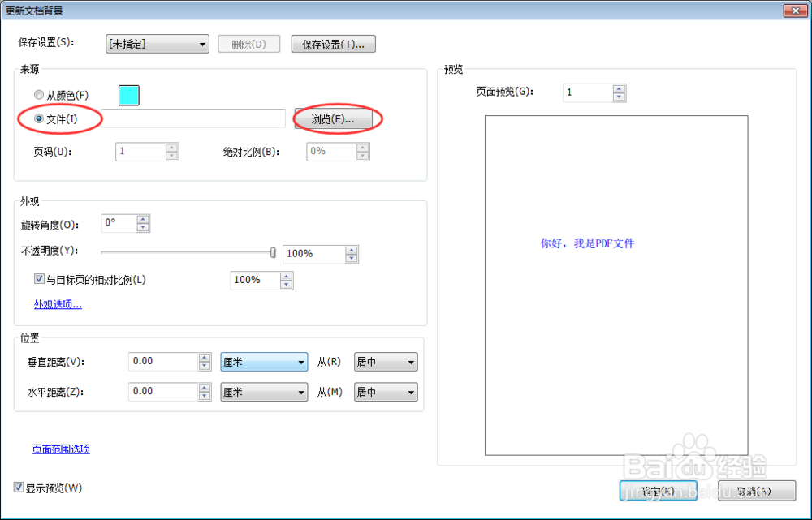Viewport: 812px width, 520px height.
Task: Click the 绝对比例(B) percentage field
Action: pos(332,152)
